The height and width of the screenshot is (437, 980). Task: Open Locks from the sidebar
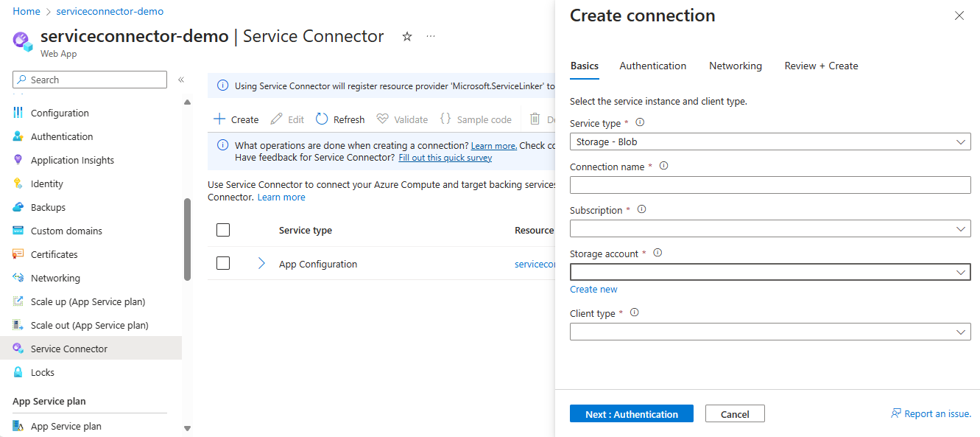coord(42,371)
